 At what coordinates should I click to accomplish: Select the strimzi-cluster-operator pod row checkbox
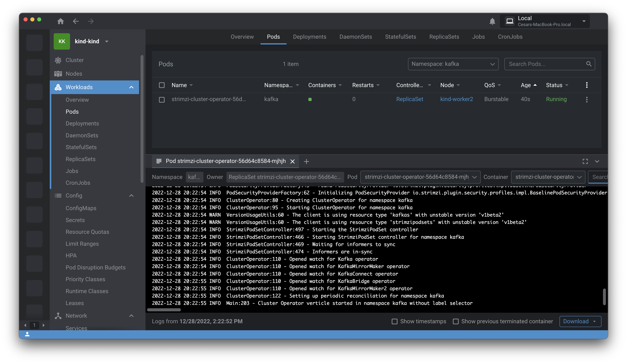click(162, 100)
